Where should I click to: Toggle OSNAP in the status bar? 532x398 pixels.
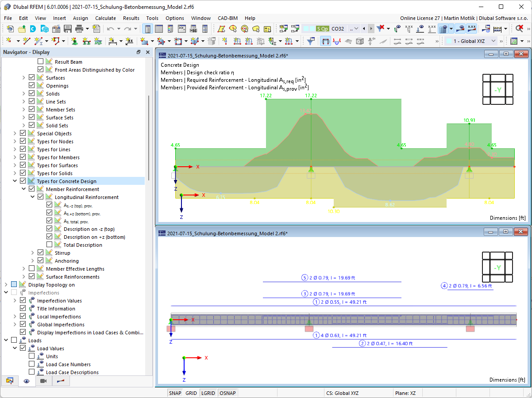(x=227, y=393)
